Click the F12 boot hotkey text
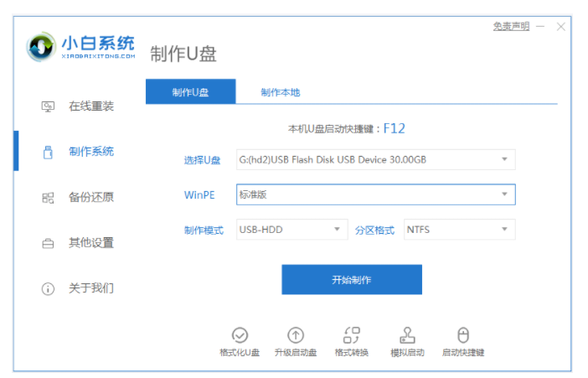Screen dimensions: 588x378 (x=395, y=129)
